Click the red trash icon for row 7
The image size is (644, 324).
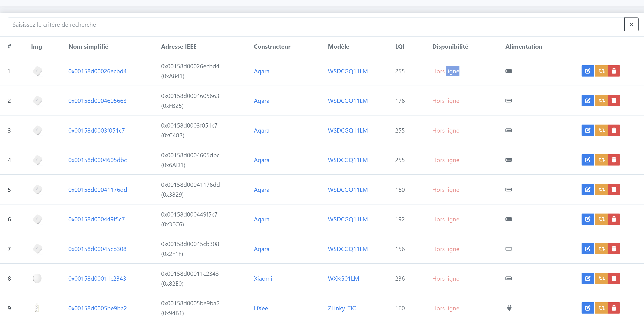point(614,249)
